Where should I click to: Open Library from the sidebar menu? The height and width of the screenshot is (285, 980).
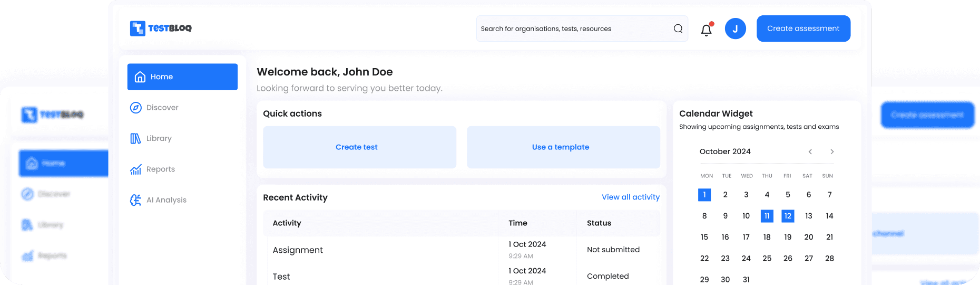[x=159, y=138]
